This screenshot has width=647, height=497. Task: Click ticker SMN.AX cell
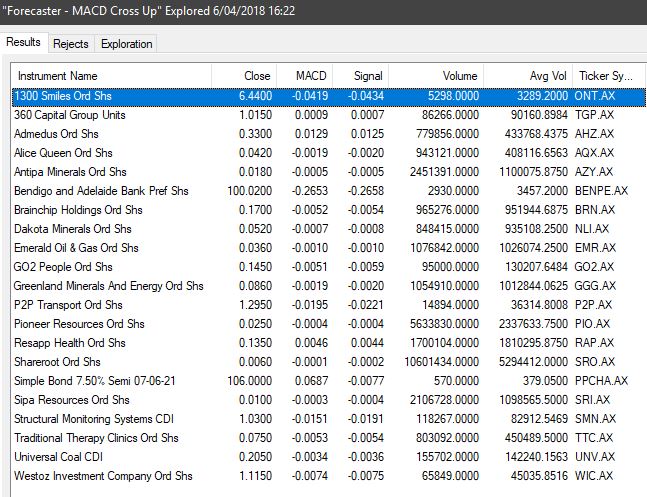click(595, 419)
